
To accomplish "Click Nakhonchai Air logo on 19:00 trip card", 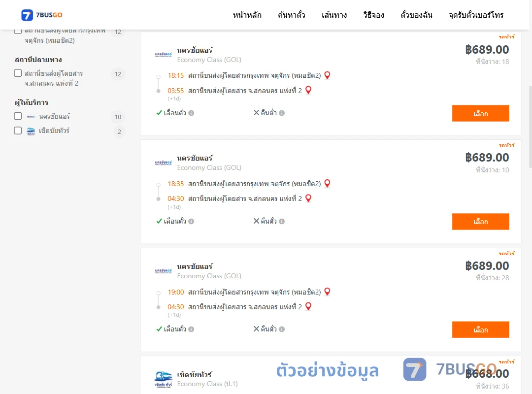I will [163, 271].
